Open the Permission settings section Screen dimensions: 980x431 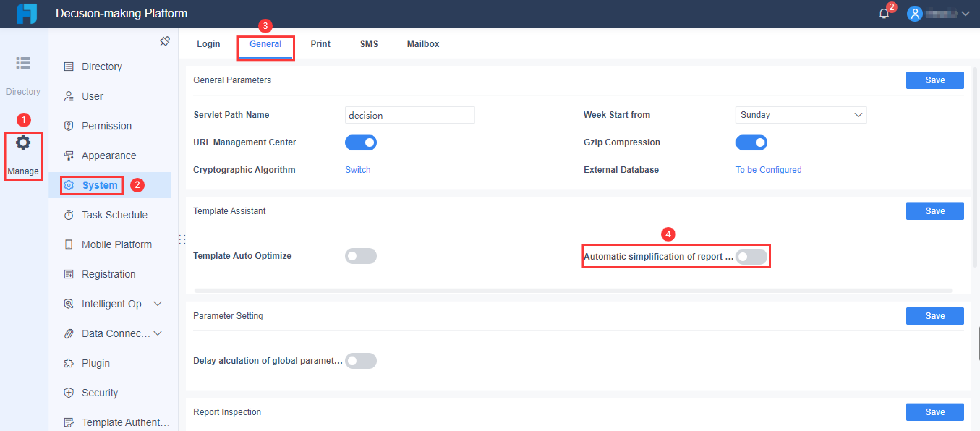click(x=106, y=125)
